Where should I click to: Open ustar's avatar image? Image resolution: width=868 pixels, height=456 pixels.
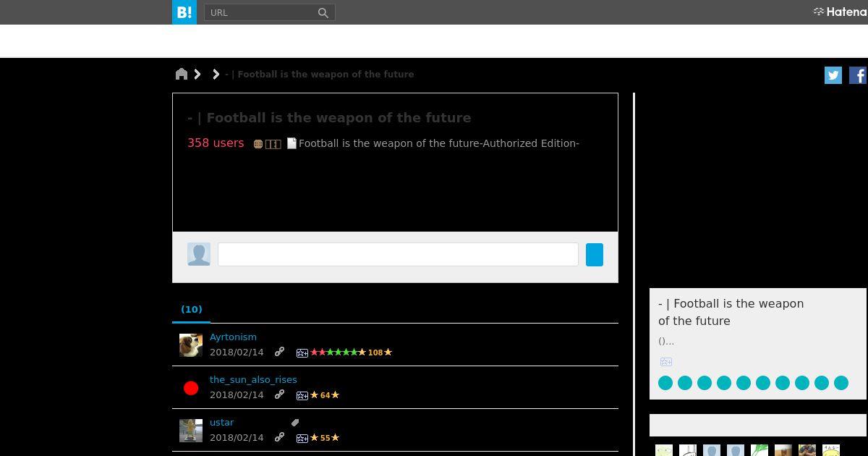(191, 431)
